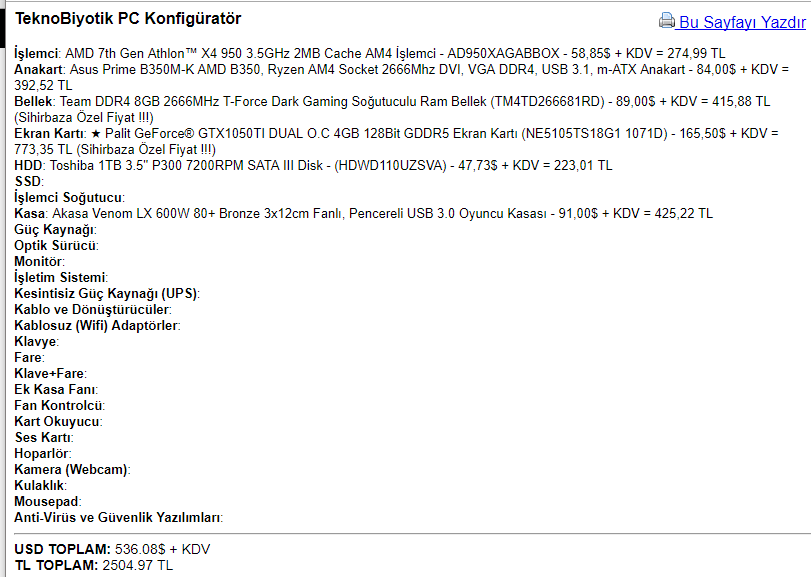
Task: Select the Asus Prime B350M-K motherboard description
Action: point(377,69)
